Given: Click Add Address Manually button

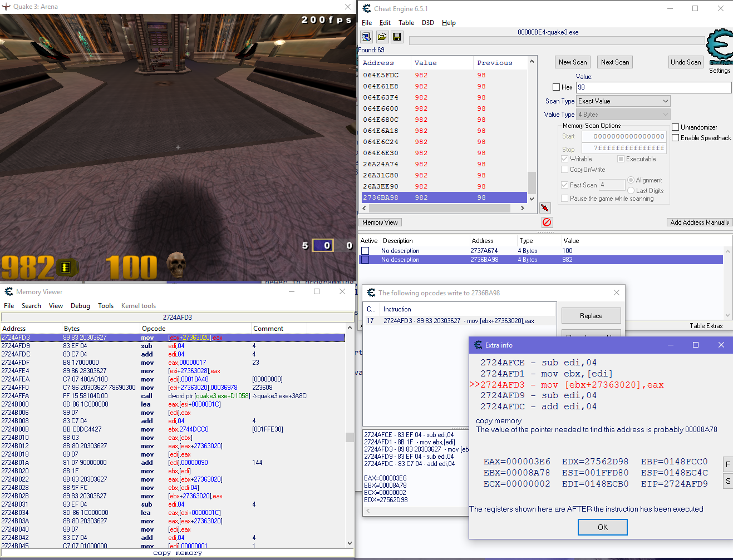Looking at the screenshot, I should click(x=700, y=222).
